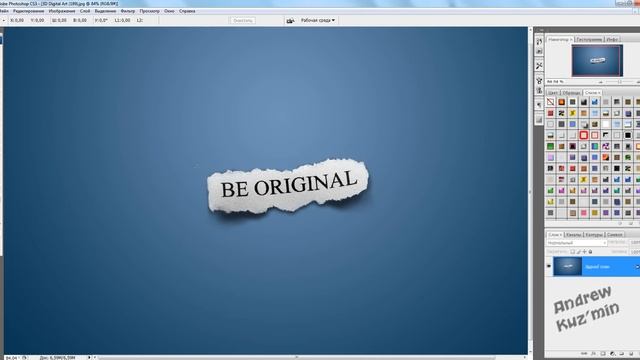Open the Рабочая среда workspace dropdown
Screen dimensions: 640x360
tap(318, 20)
